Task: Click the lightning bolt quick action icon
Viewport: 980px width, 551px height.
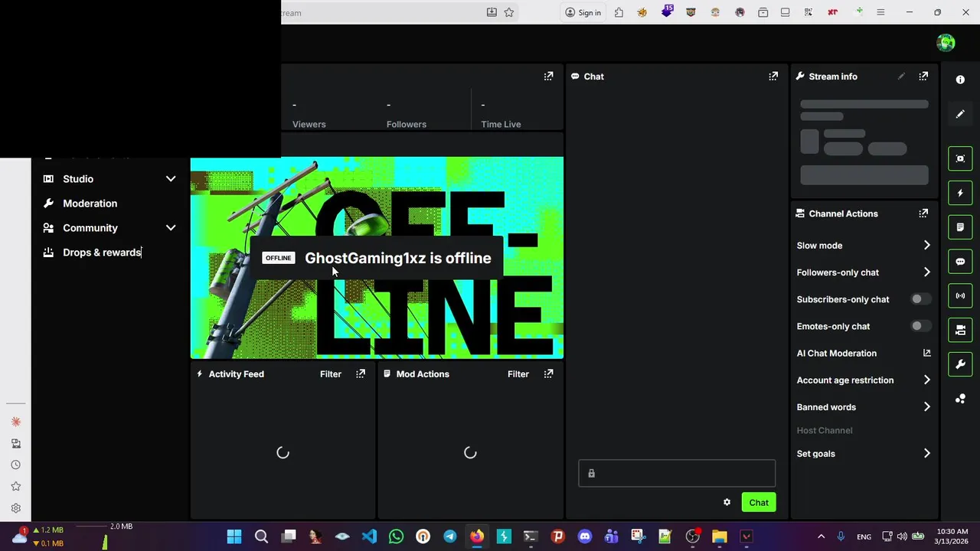Action: click(x=960, y=193)
